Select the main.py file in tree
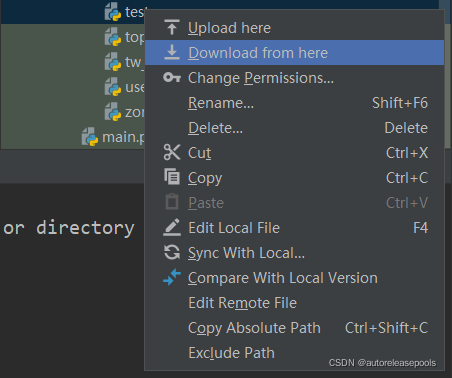This screenshot has width=452, height=378. 113,137
